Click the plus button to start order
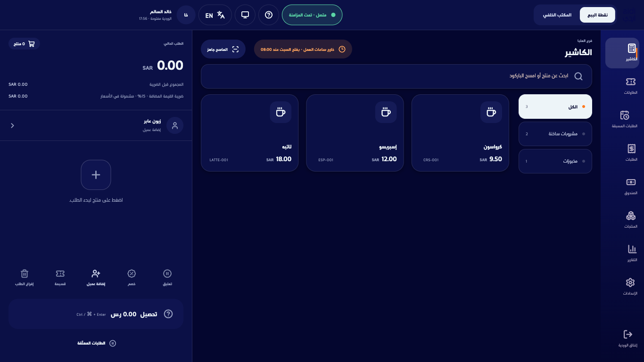 96,175
